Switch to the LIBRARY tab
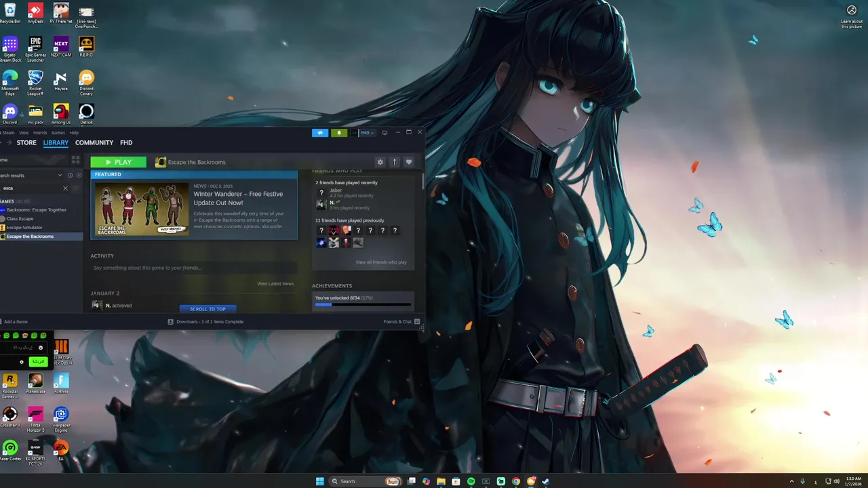Screen dimensions: 868x488 click(x=56, y=143)
